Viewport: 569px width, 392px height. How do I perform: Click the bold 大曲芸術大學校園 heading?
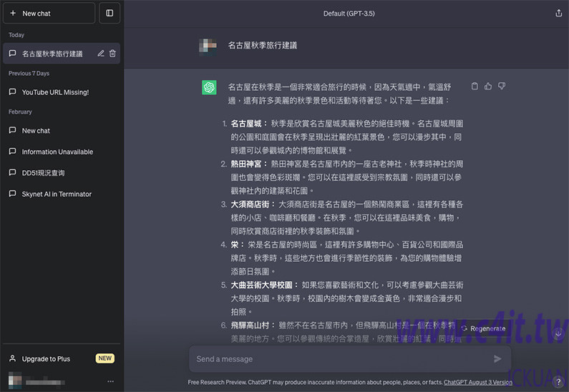[261, 285]
